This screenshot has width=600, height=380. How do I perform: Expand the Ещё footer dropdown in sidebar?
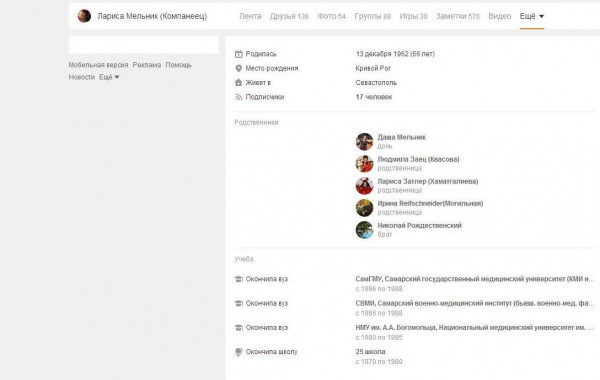click(x=109, y=77)
